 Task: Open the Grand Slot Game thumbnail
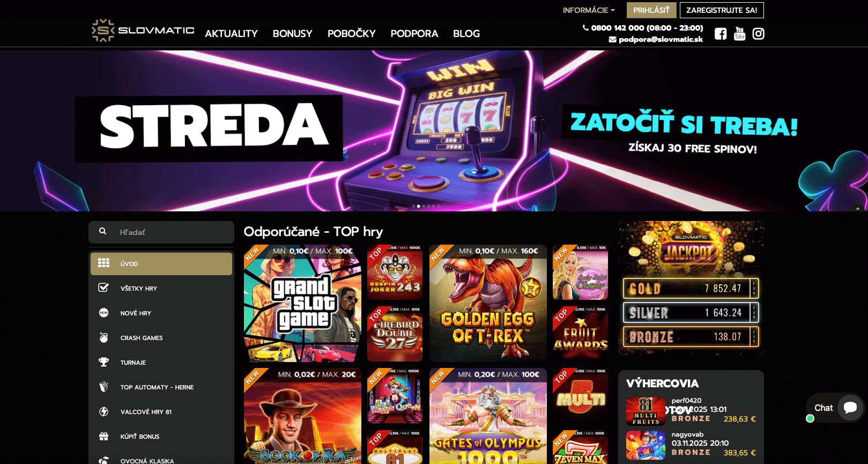[302, 304]
